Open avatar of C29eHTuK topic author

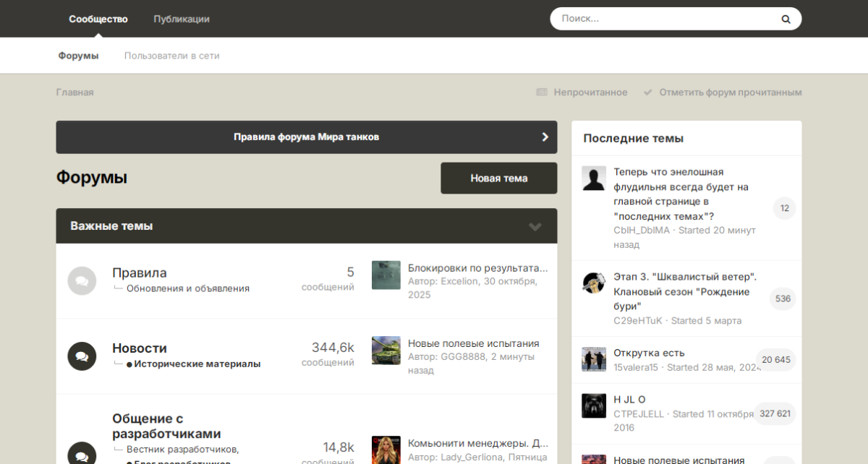tap(594, 283)
